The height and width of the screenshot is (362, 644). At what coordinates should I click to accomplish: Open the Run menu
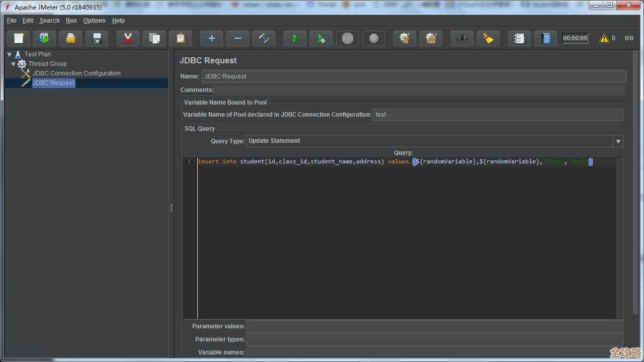point(71,21)
